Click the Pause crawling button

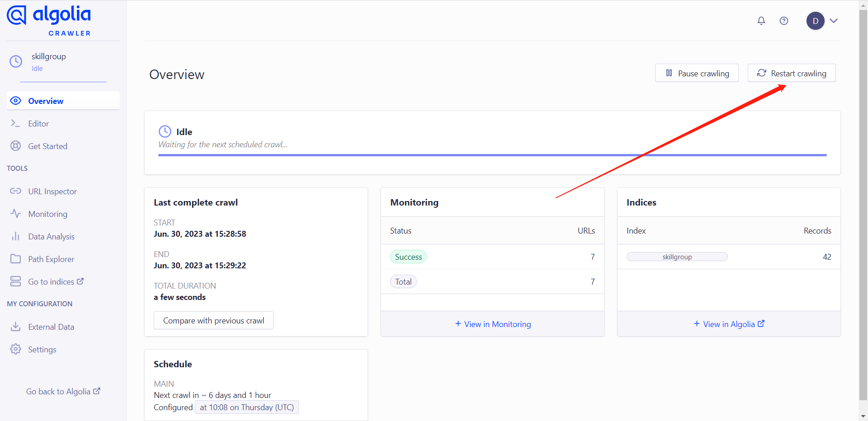(697, 73)
